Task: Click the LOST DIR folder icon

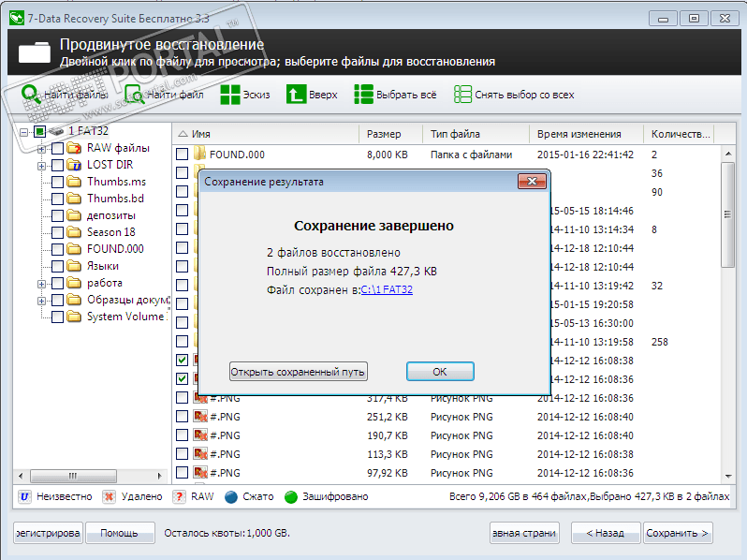Action: point(74,165)
